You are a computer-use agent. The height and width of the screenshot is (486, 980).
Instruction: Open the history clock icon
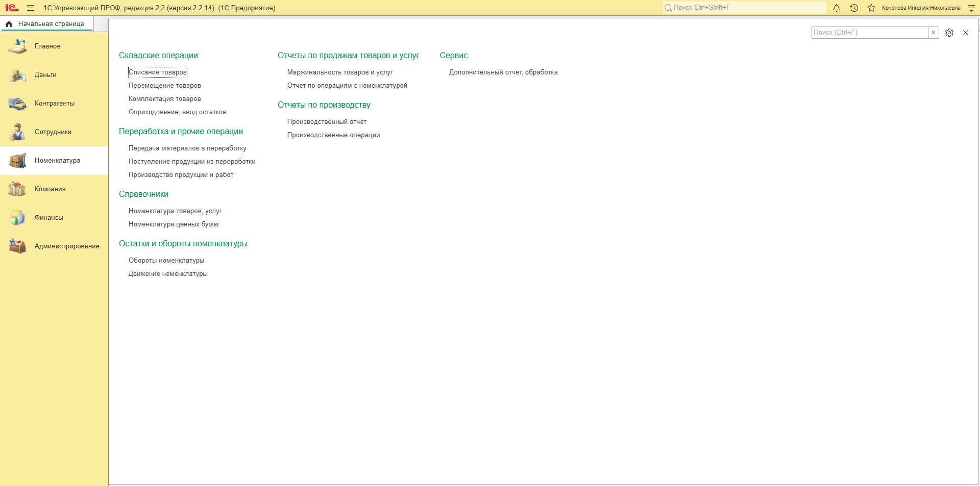[854, 8]
